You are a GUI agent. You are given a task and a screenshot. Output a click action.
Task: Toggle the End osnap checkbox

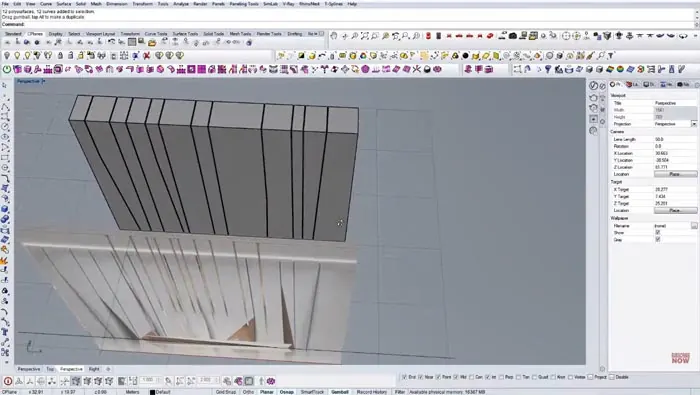(404, 377)
